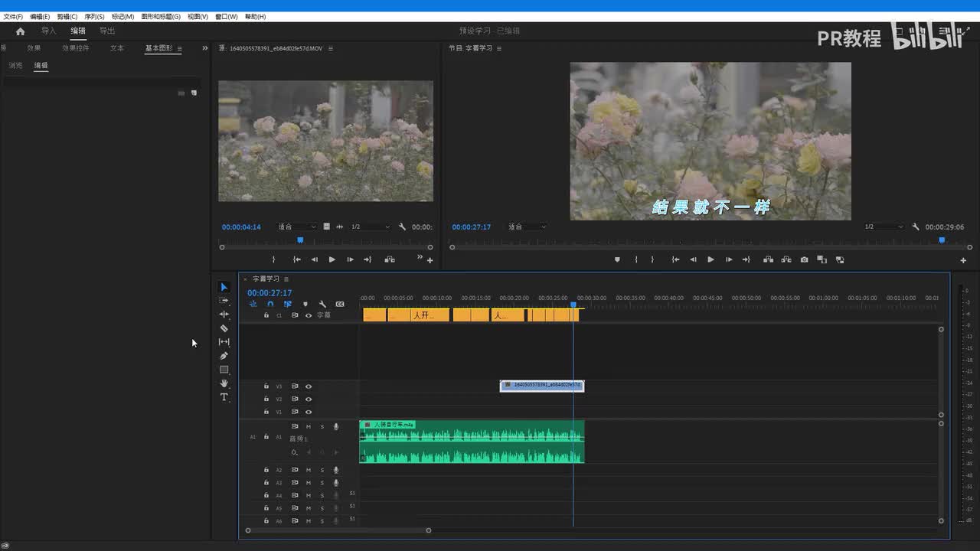Select the Hand tool
980x551 pixels.
click(224, 383)
